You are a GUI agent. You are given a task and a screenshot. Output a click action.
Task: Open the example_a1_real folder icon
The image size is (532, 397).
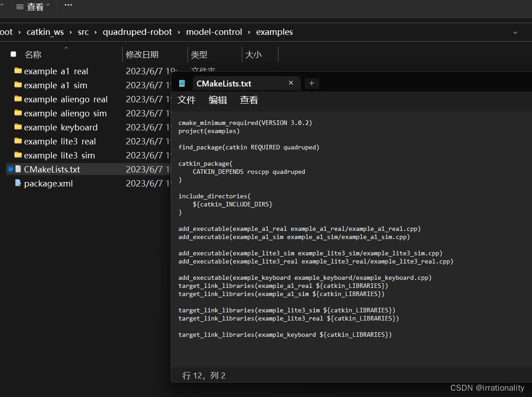coord(18,71)
